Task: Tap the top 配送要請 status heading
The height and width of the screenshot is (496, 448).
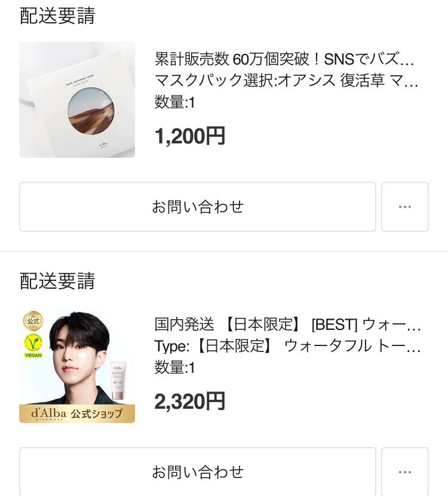Action: point(57,16)
